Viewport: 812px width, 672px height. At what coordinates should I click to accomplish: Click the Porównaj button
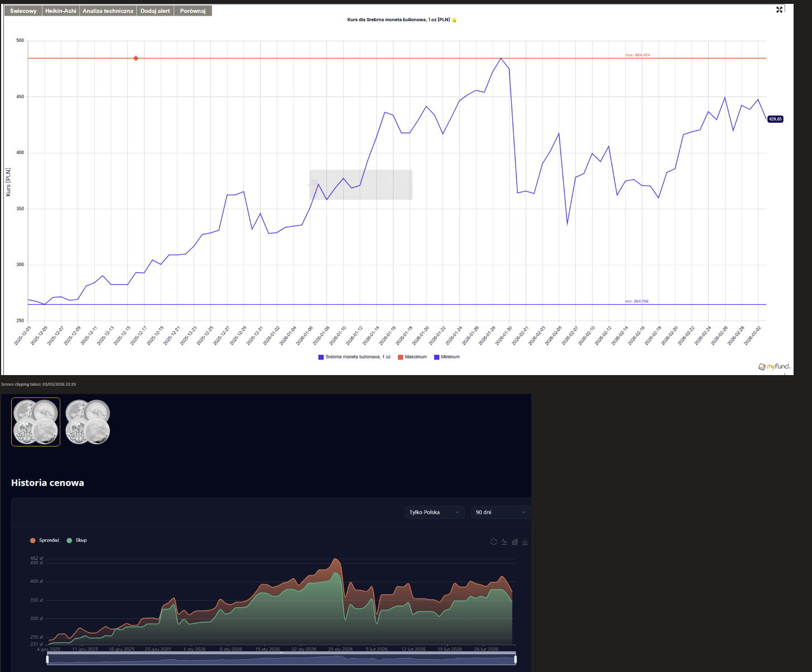click(x=193, y=11)
